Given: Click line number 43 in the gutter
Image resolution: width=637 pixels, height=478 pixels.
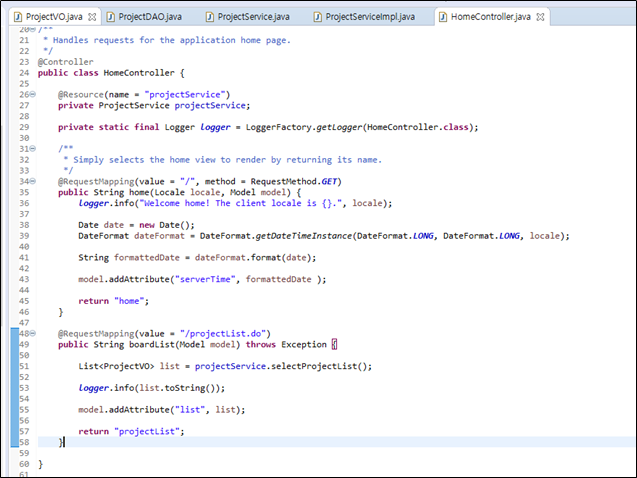Looking at the screenshot, I should point(24,279).
